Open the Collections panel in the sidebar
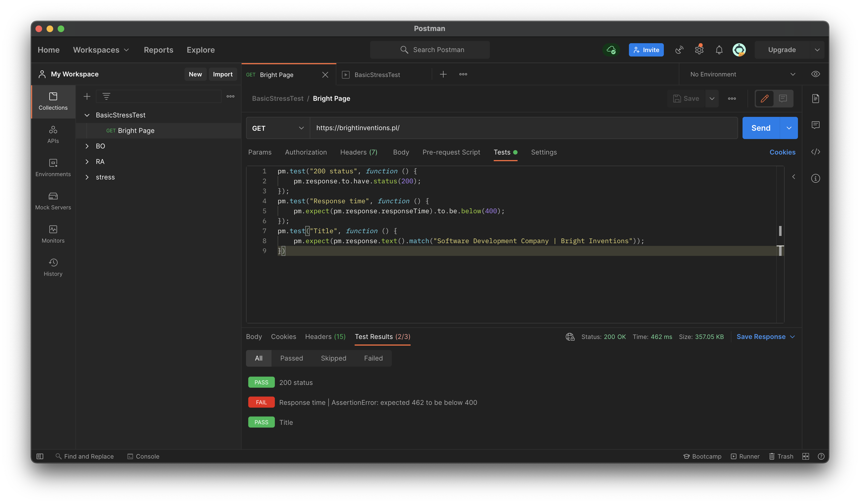Screen dimensions: 860x504 [53, 101]
